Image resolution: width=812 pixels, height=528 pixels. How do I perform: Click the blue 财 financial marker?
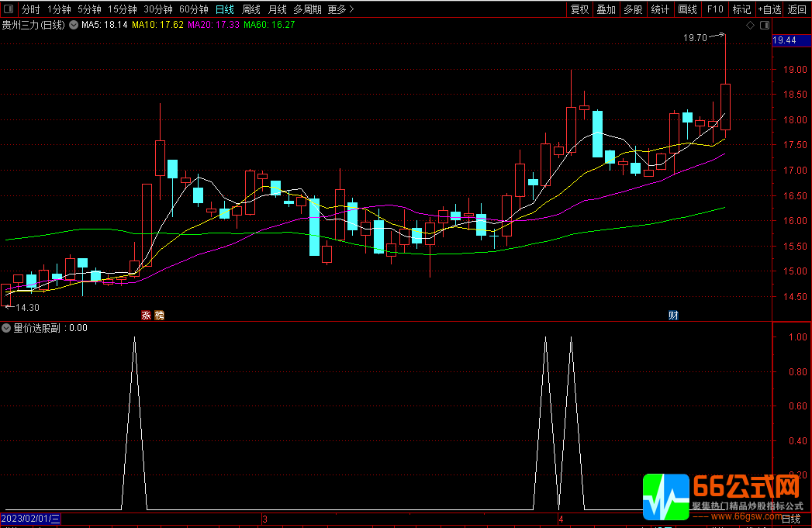pos(673,315)
